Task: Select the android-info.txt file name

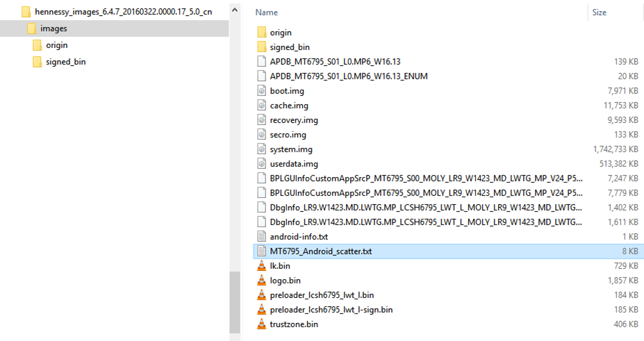Action: (x=299, y=236)
